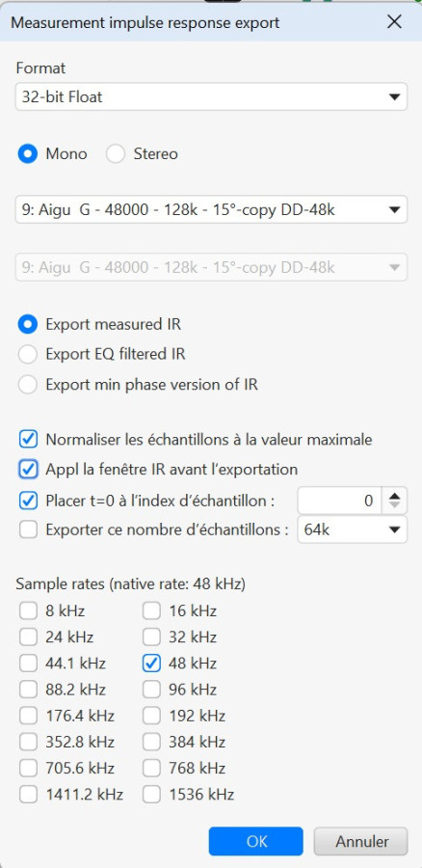The height and width of the screenshot is (868, 422).
Task: Toggle Appl la fenêtre IR avant l'exportation
Action: 28,470
